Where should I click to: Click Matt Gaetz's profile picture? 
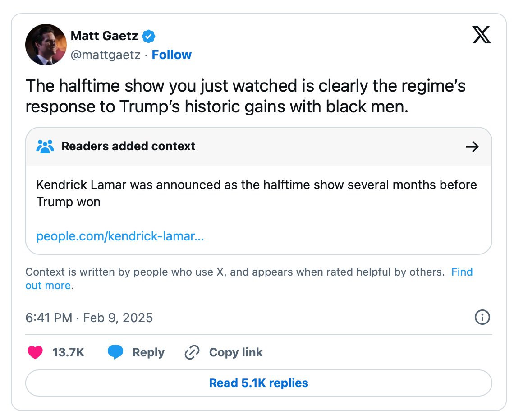(46, 45)
